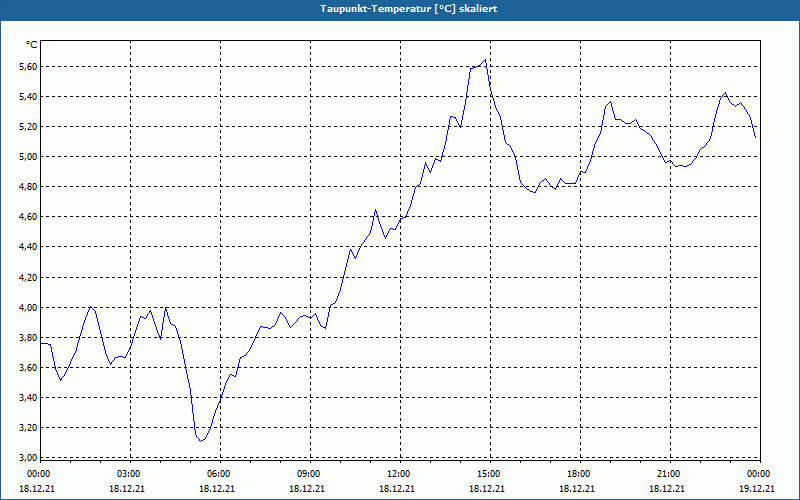
Task: Select the 3,80 y-axis label
Action: [x=29, y=338]
